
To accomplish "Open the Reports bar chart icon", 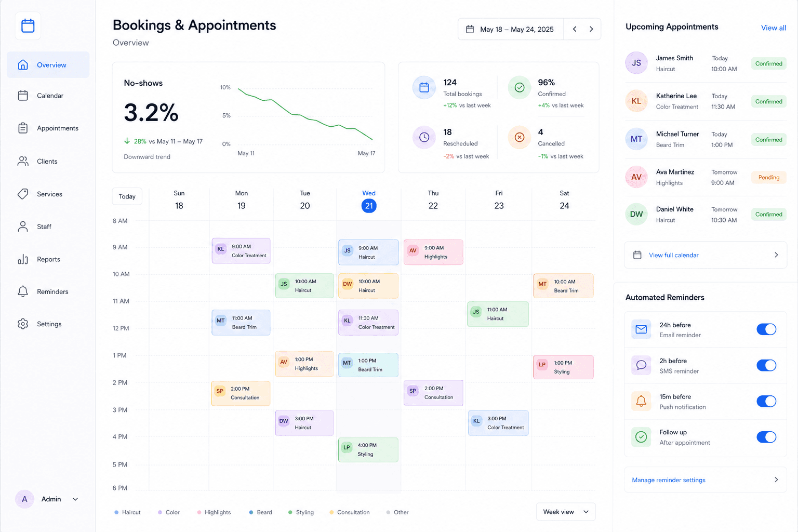I will click(x=23, y=259).
